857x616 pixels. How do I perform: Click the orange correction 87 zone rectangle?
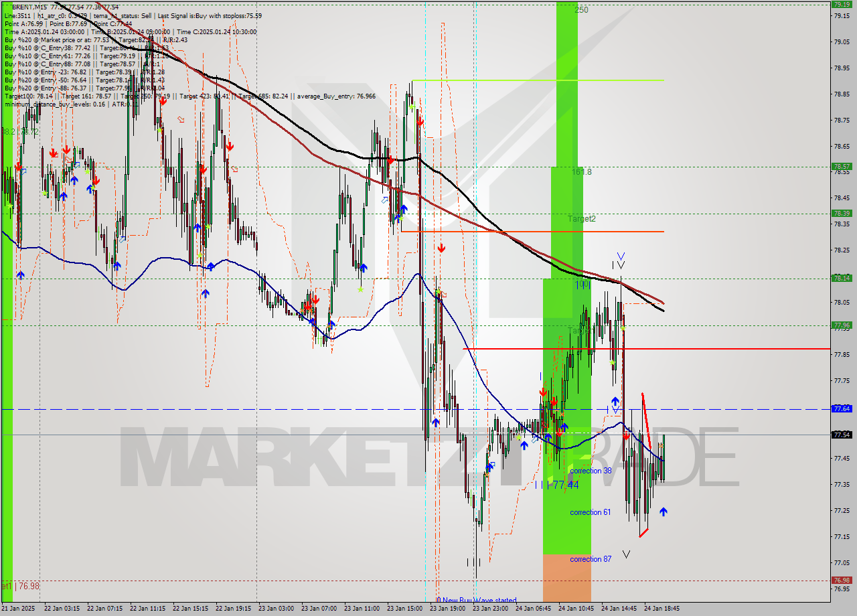pyautogui.click(x=567, y=578)
